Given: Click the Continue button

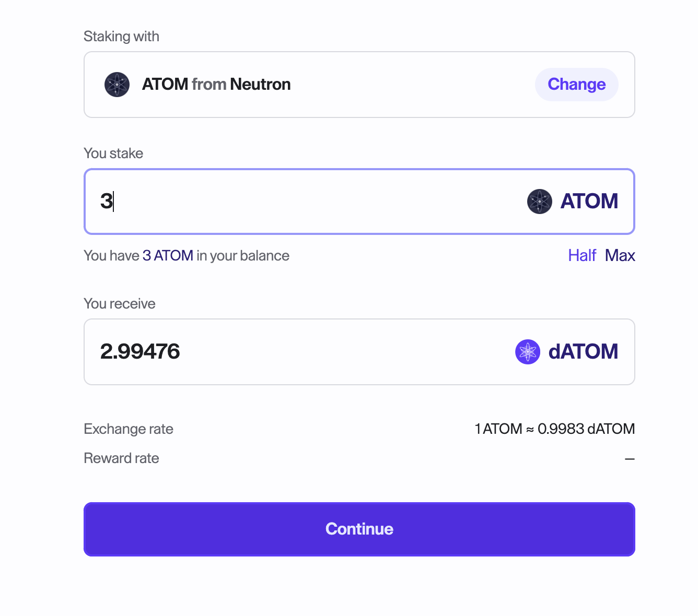Looking at the screenshot, I should pyautogui.click(x=359, y=529).
